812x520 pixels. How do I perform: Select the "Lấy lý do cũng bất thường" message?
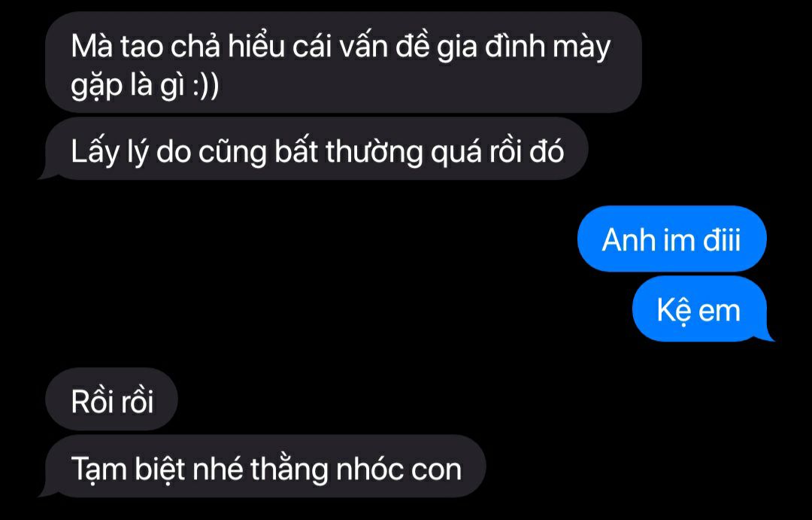[x=317, y=149]
